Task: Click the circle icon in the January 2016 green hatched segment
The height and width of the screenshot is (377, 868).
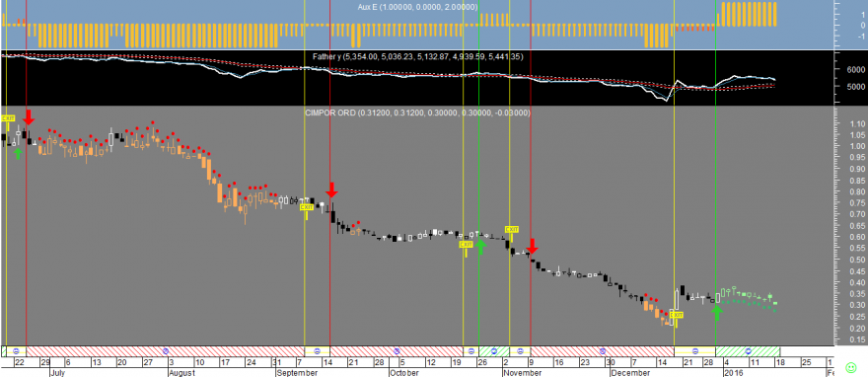Action: (748, 351)
